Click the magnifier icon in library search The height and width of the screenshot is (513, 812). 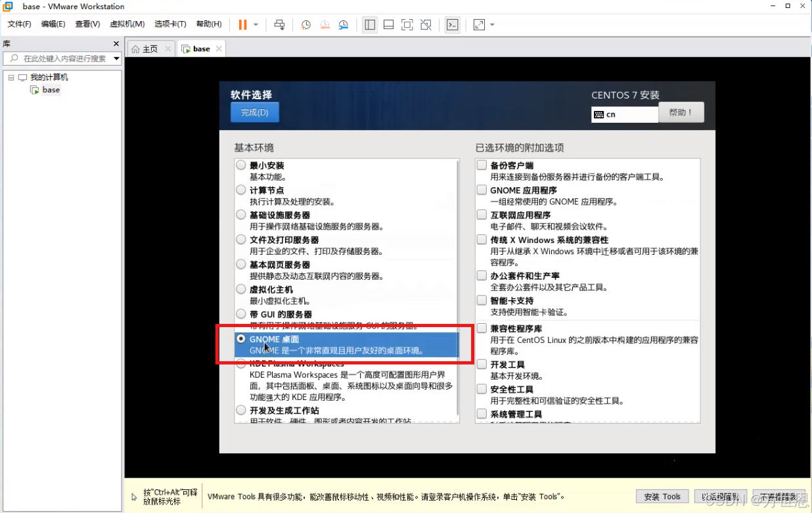[x=14, y=58]
